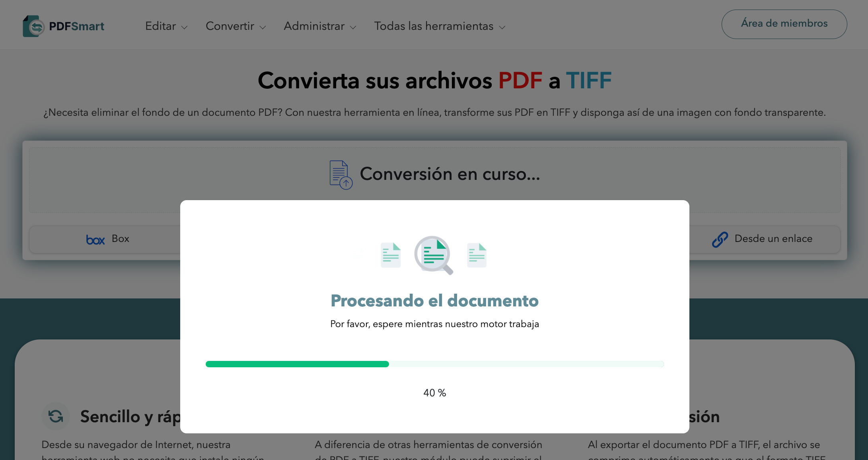Select the Editar menu item
Image resolution: width=868 pixels, height=460 pixels.
tap(161, 26)
